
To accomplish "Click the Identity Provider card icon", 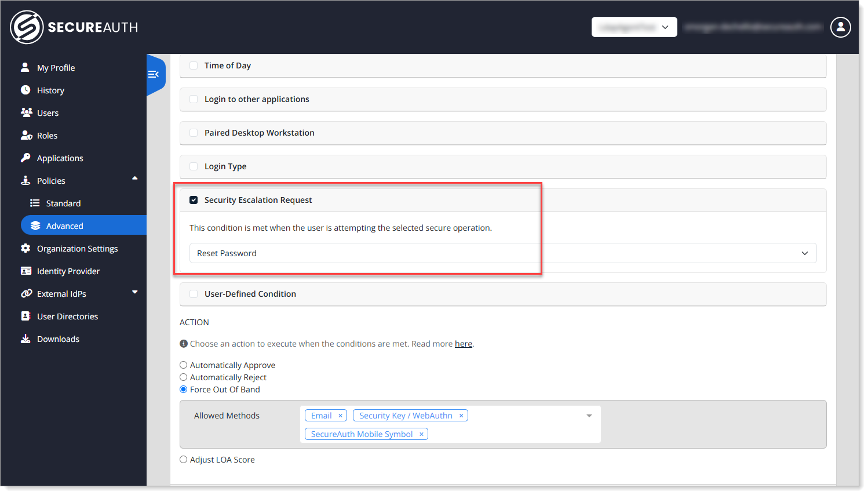I will 26,271.
